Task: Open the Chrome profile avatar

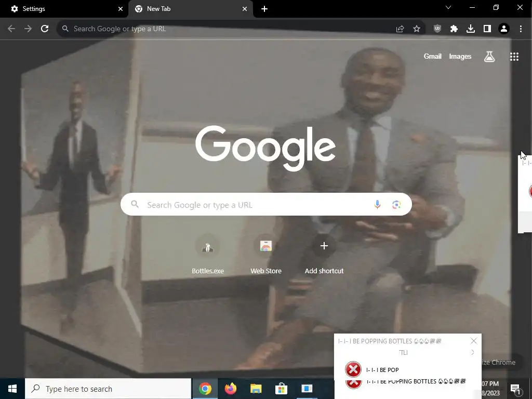Action: 504,29
